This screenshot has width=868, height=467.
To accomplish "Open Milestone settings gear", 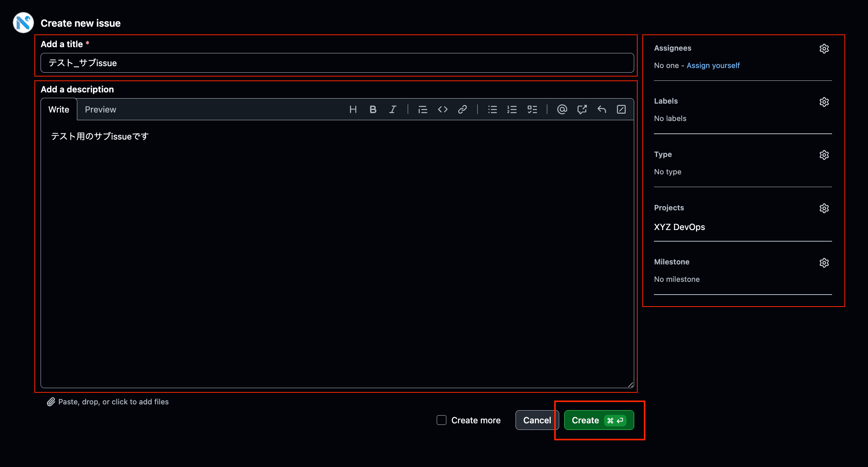I will 824,263.
